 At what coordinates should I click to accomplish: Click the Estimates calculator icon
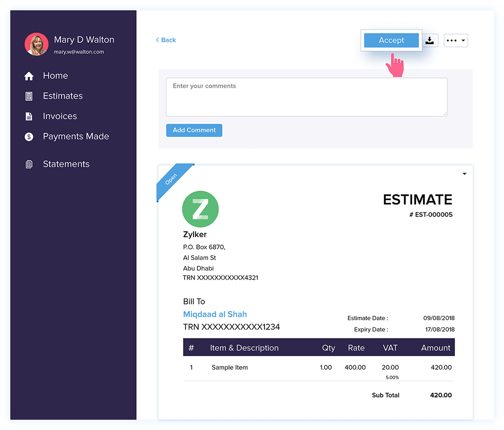(29, 96)
